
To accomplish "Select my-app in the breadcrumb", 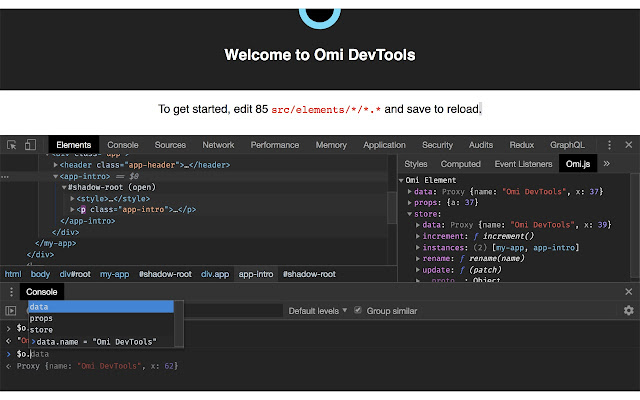I will [x=114, y=274].
